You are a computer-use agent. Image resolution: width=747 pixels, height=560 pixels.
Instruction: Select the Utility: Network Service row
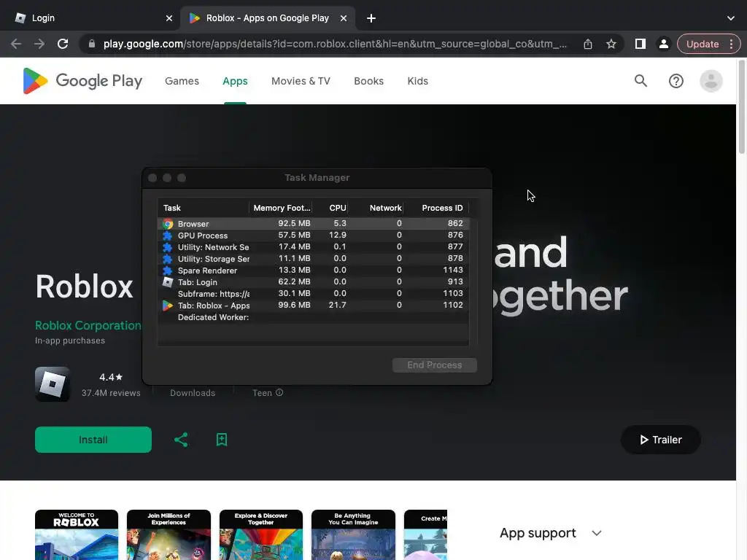point(313,246)
